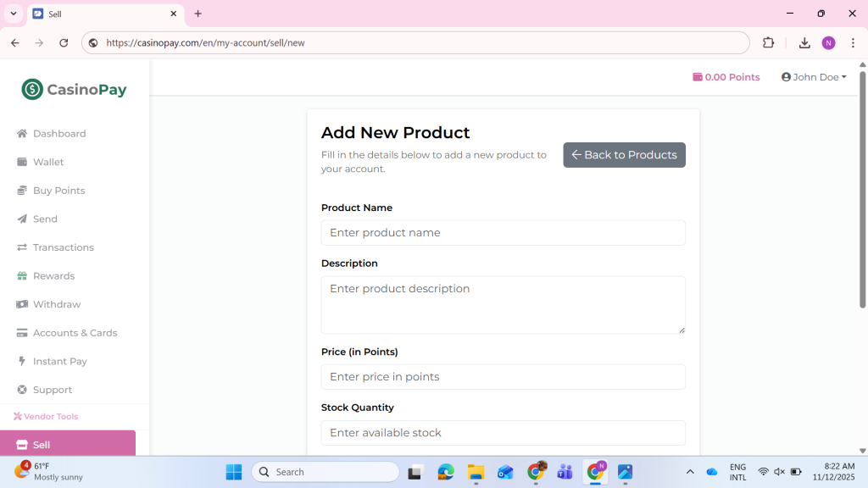The height and width of the screenshot is (488, 868).
Task: Open the 0.00 Points balance
Action: (x=726, y=76)
